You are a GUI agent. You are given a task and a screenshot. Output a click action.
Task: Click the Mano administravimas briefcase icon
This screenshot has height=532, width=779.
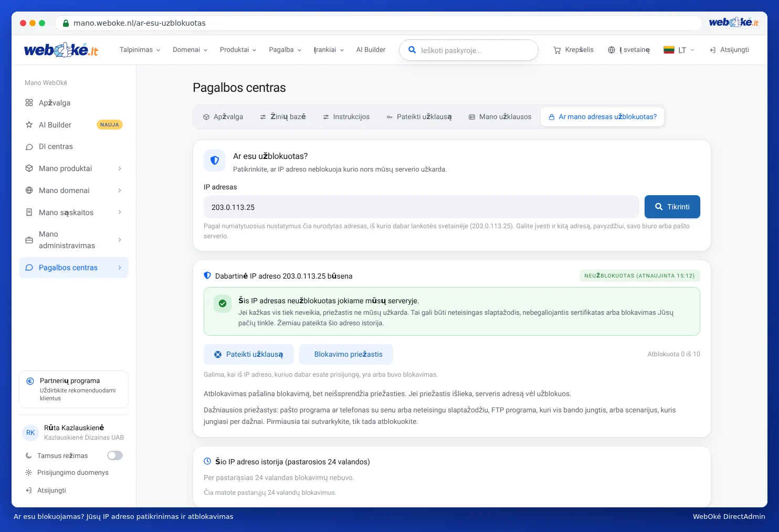coord(29,240)
